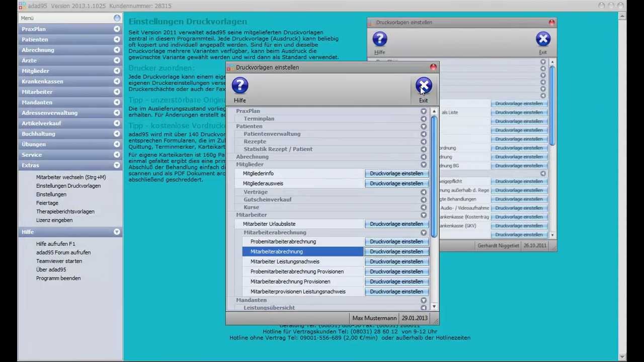Select Mitarbeiter wechseln (Strg+M)
644x362 pixels.
[71, 177]
